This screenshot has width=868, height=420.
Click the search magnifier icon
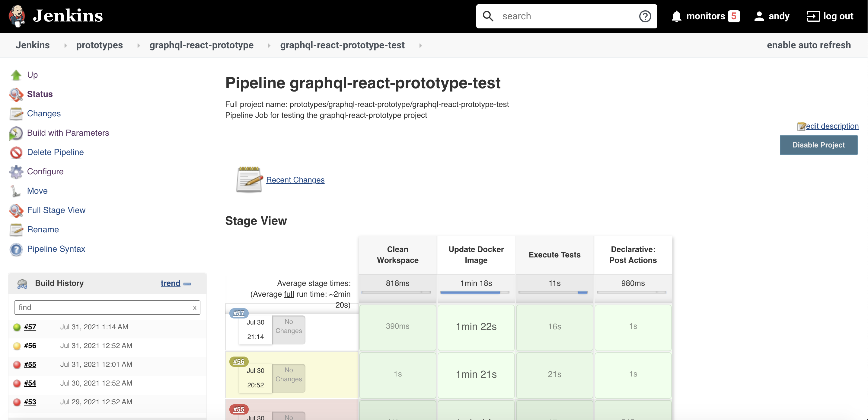pos(488,16)
